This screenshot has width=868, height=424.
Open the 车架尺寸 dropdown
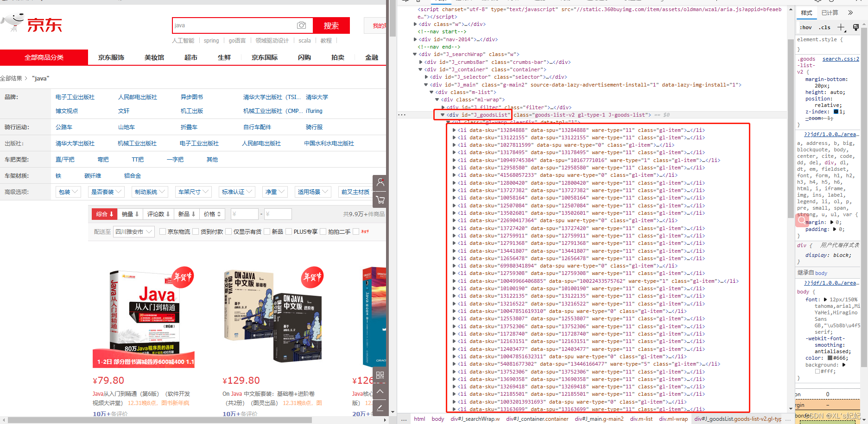[x=194, y=192]
